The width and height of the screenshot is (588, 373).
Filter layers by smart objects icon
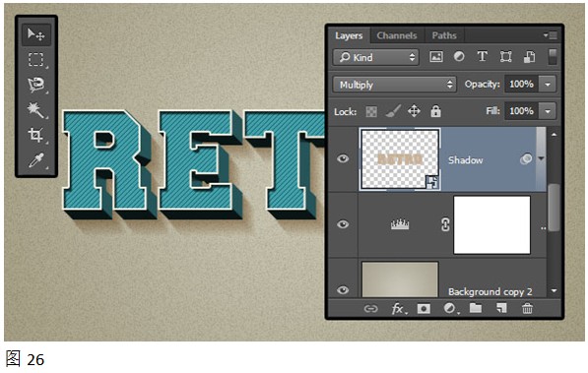pos(529,57)
